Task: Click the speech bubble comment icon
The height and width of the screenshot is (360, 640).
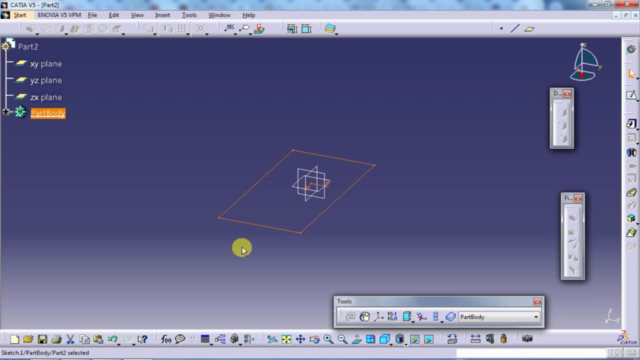Action: [x=180, y=339]
